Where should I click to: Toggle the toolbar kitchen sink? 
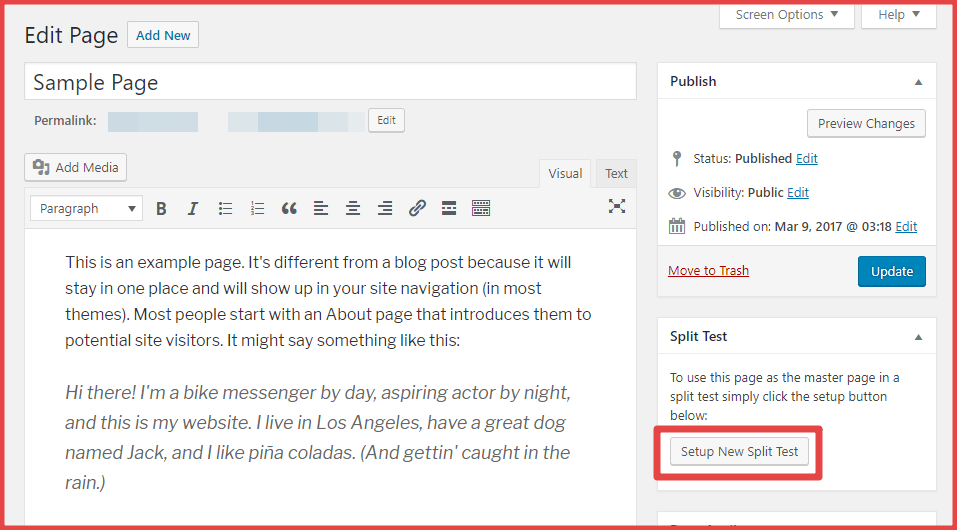[481, 208]
